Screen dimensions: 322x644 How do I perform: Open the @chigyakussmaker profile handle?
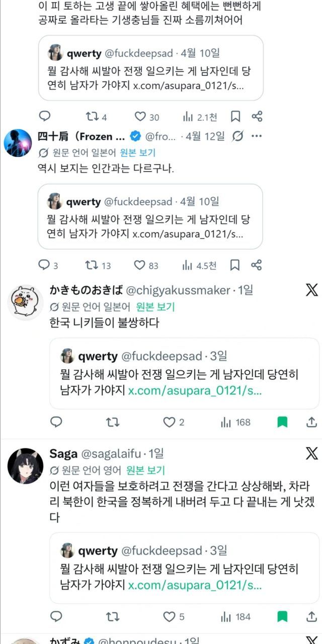(x=178, y=290)
